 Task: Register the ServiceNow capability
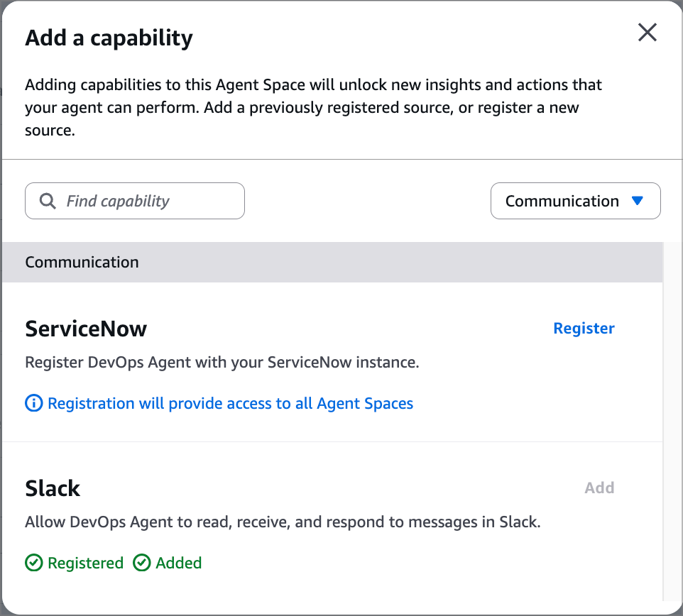click(x=584, y=329)
